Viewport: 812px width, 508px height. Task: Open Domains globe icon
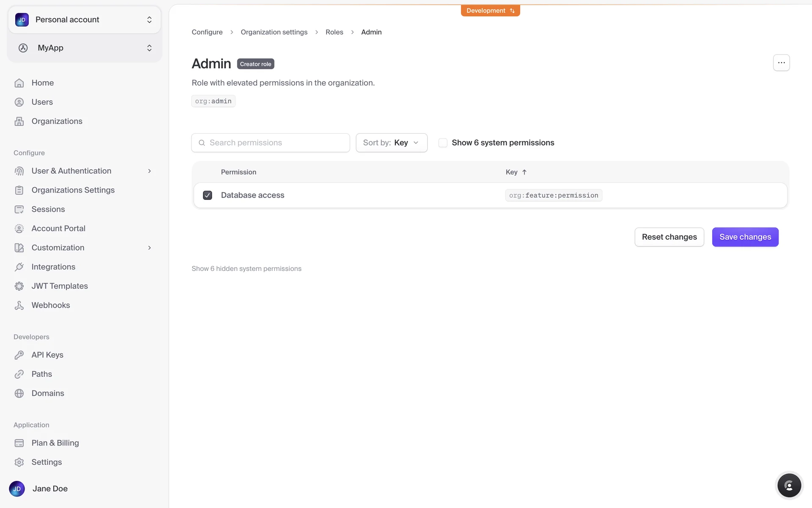coord(19,393)
